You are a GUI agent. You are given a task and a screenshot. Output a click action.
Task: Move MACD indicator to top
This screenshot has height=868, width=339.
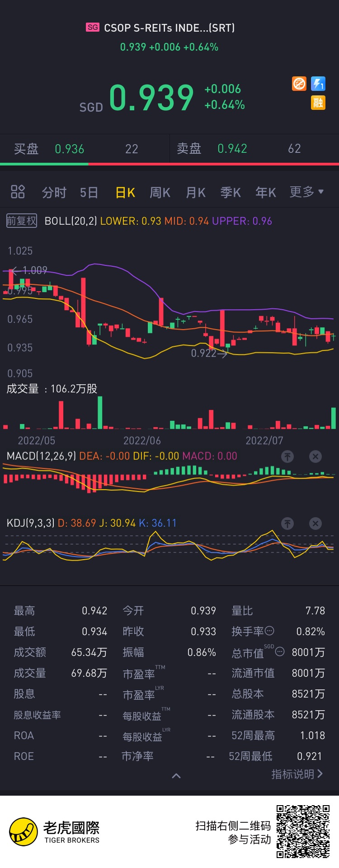(287, 457)
